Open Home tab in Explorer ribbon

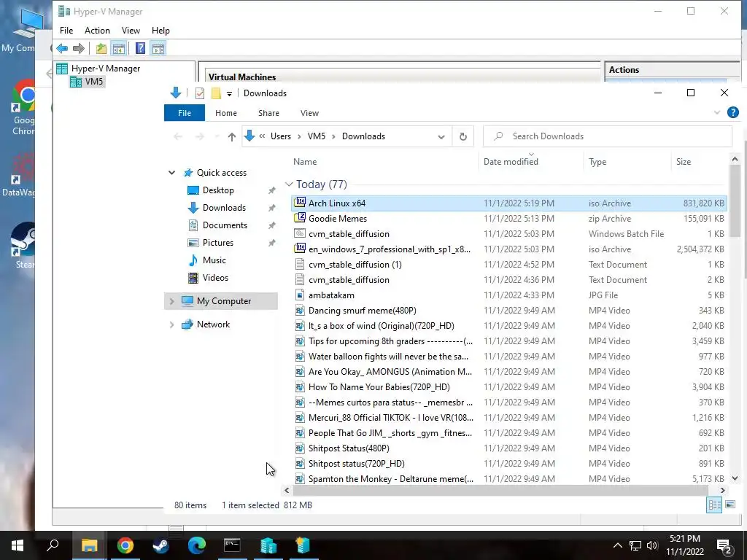click(226, 113)
